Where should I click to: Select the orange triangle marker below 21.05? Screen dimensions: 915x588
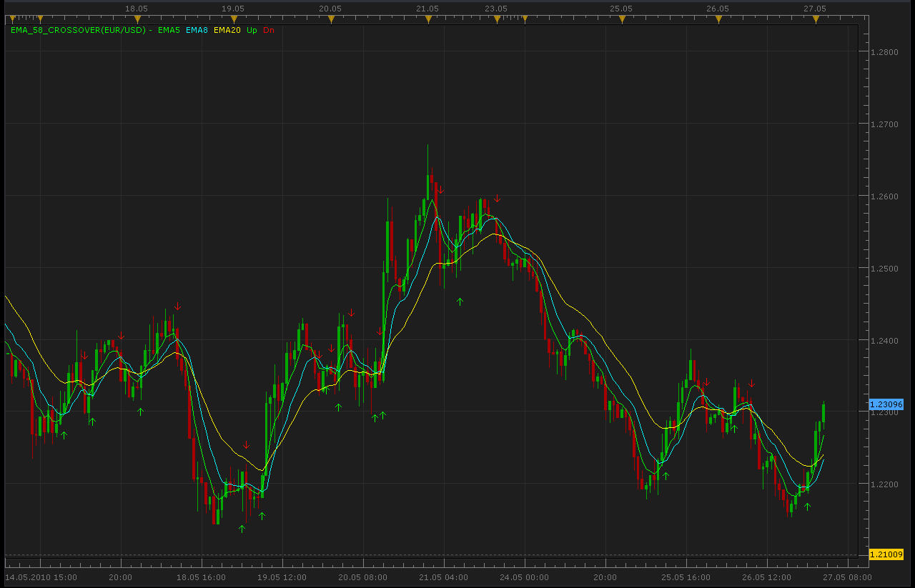click(428, 19)
